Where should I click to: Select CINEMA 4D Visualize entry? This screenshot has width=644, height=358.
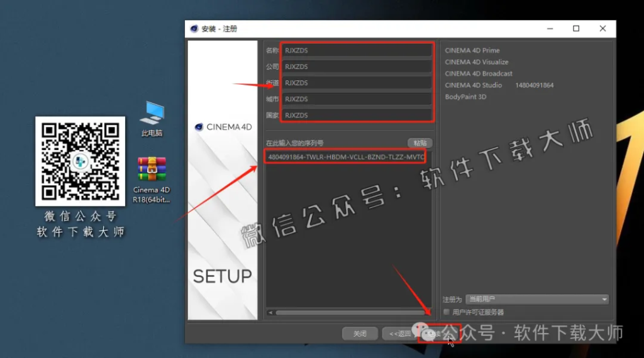point(477,62)
